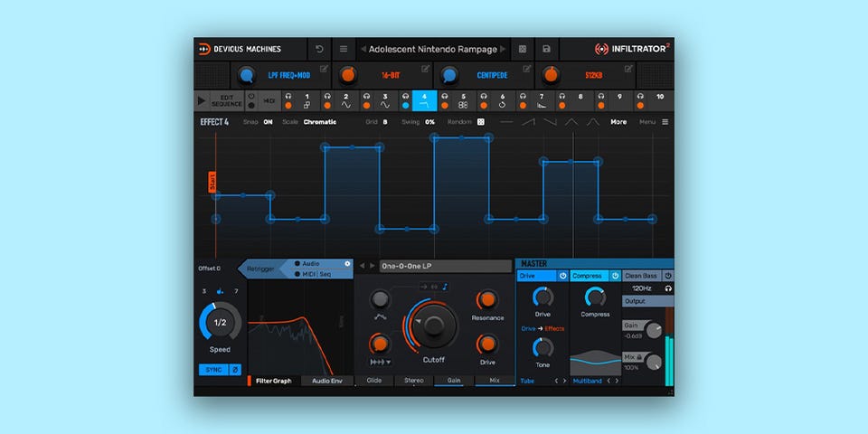Click the Speed 1/2 knob
Viewport: 868px width, 434px height.
(220, 322)
